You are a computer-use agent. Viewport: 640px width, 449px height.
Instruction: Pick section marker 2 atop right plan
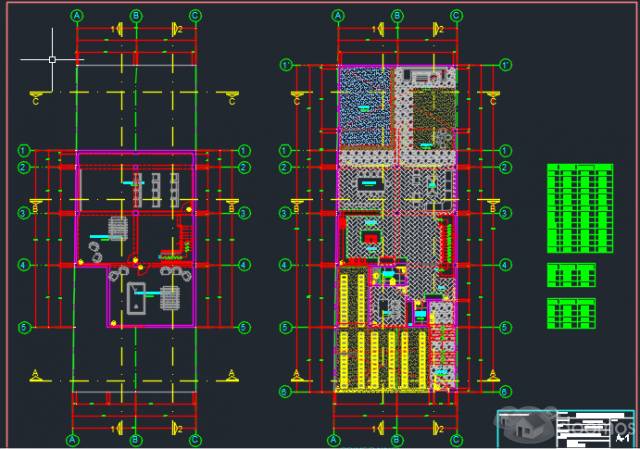point(439,29)
